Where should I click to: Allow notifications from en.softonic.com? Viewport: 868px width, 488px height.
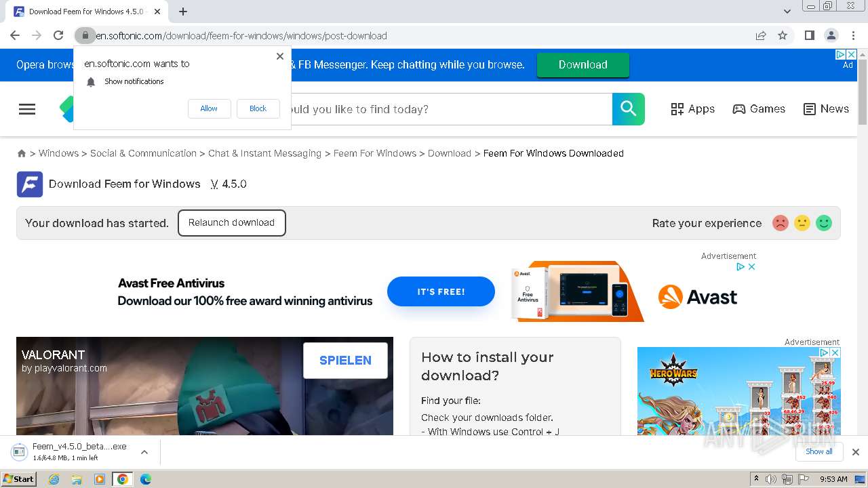pos(209,108)
